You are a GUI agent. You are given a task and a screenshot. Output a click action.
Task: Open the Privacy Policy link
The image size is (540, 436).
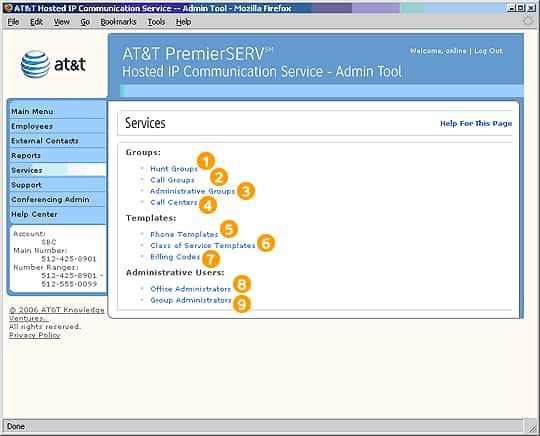pos(34,335)
